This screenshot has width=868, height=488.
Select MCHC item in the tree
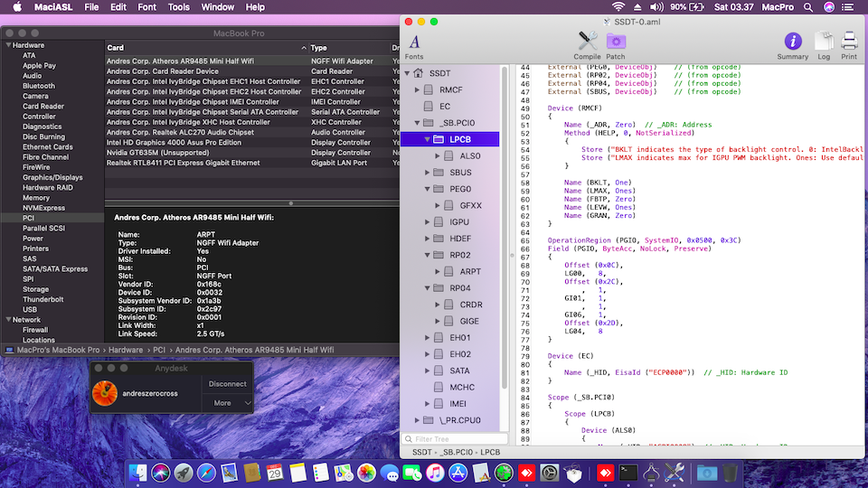(462, 388)
